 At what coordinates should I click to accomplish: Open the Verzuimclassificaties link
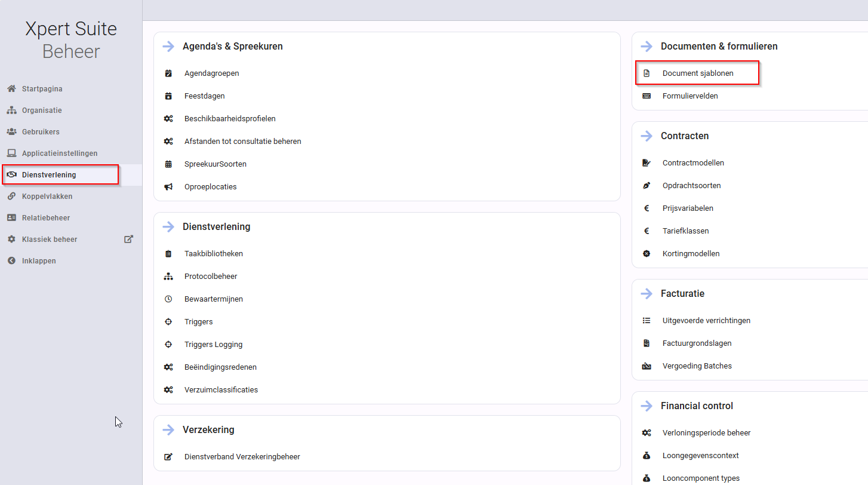tap(221, 389)
